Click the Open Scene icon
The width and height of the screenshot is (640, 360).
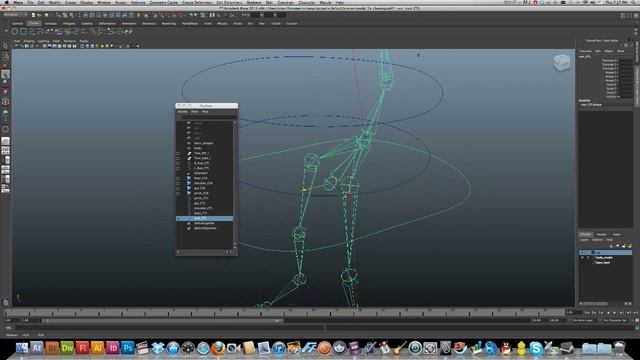coord(39,15)
